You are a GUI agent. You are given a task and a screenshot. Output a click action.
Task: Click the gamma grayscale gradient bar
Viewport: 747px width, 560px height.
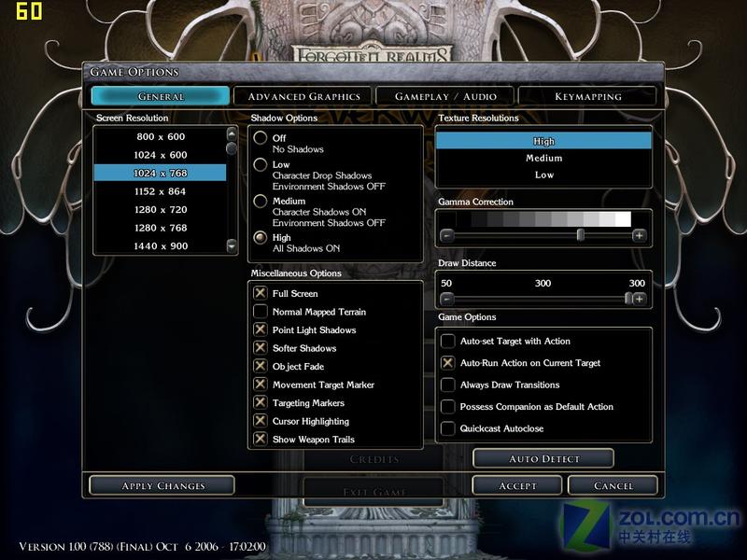click(x=543, y=219)
